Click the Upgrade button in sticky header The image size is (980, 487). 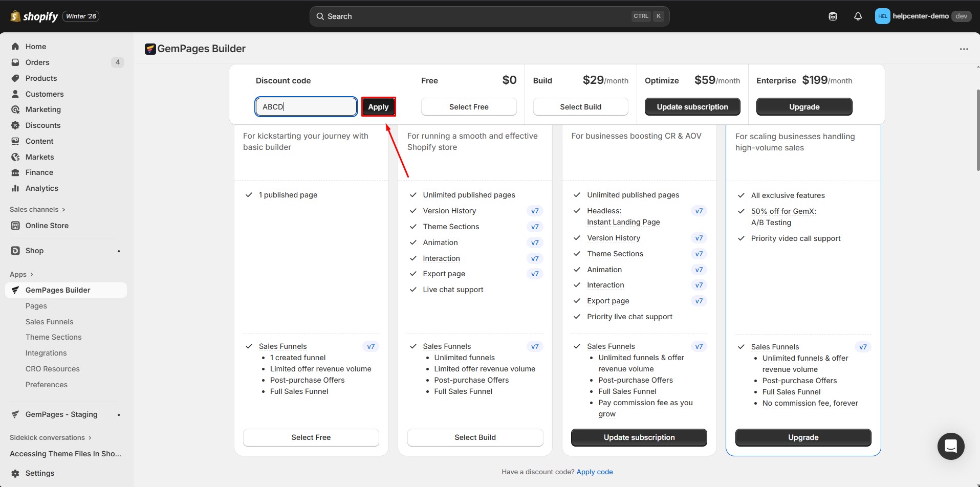tap(804, 107)
